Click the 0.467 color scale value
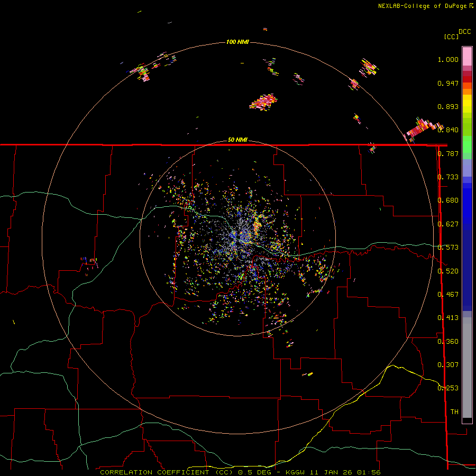The width and height of the screenshot is (476, 476). pos(448,295)
